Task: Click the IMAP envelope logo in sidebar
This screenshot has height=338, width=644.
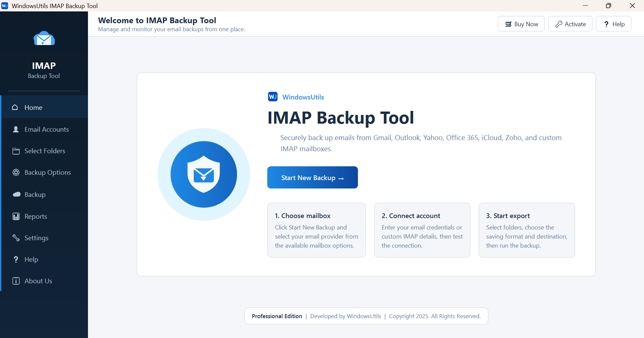Action: (44, 38)
